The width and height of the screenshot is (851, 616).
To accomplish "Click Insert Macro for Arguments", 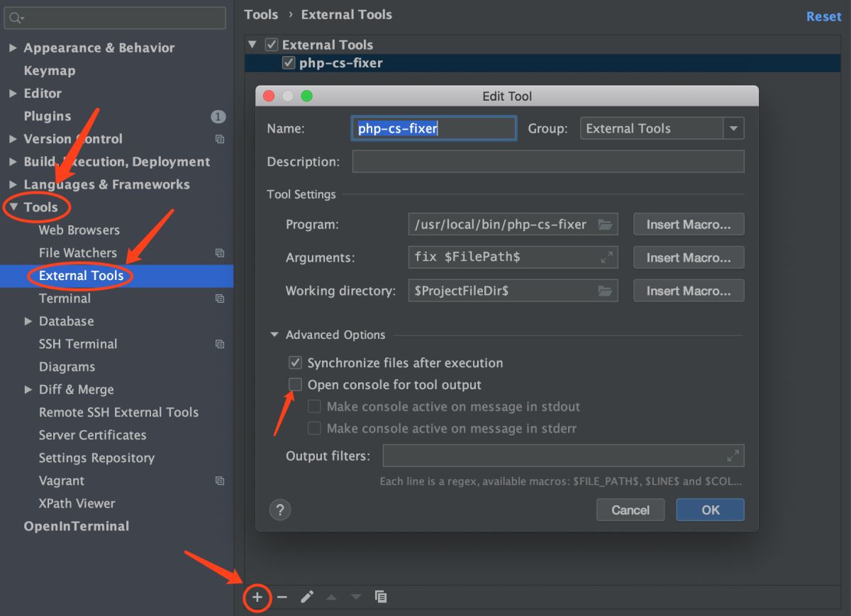I will tap(688, 257).
